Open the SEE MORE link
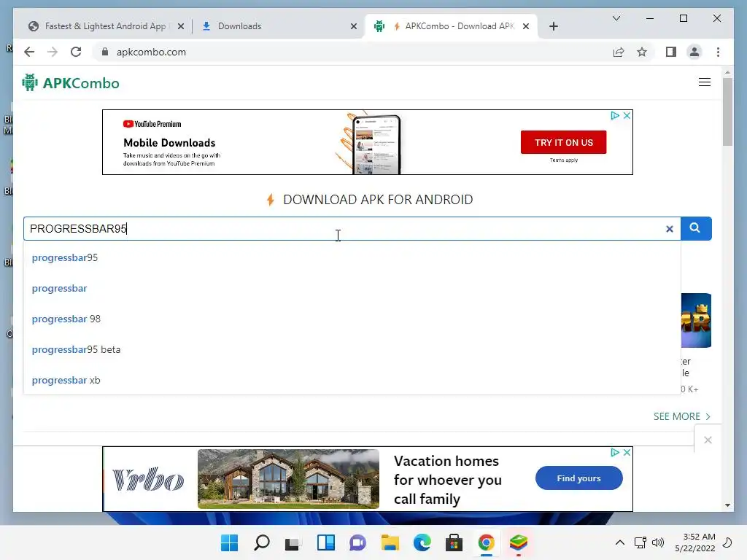This screenshot has height=560, width=747. pos(682,416)
